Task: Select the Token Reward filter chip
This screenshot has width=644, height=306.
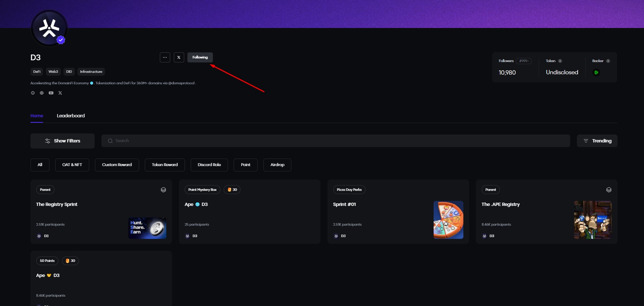Action: (x=164, y=165)
